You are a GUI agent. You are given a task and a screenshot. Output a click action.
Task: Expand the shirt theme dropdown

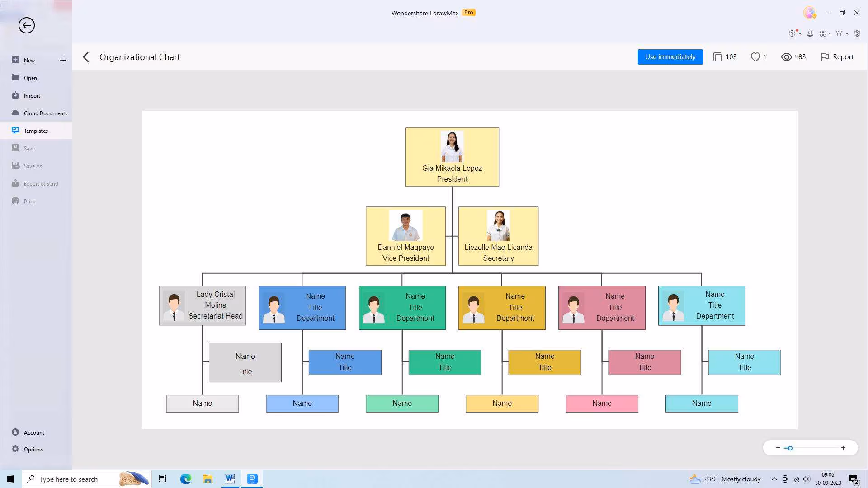(x=841, y=33)
